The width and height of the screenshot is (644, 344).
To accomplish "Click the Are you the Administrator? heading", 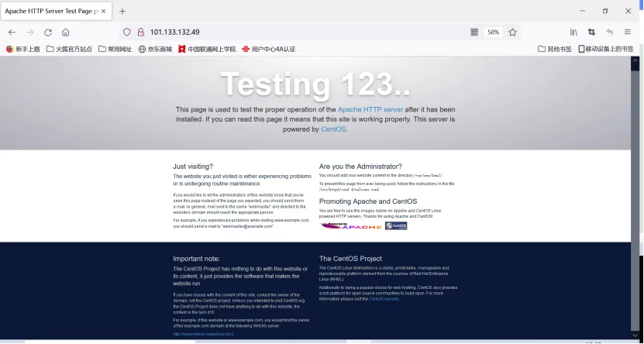I will click(360, 167).
